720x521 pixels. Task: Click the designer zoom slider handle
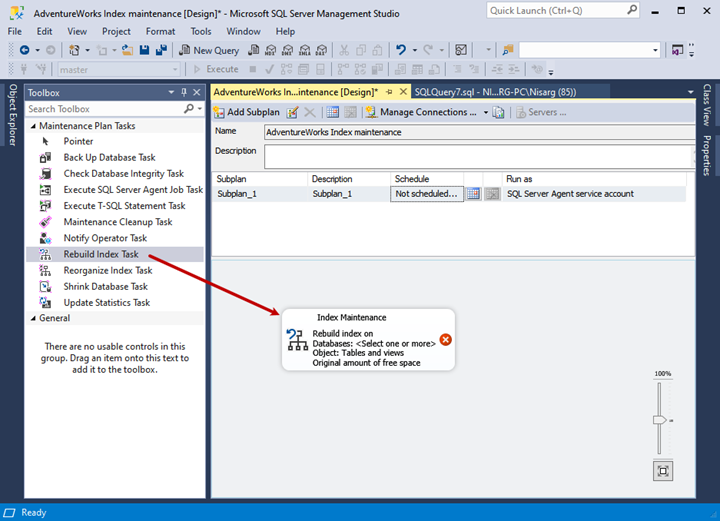coord(659,420)
